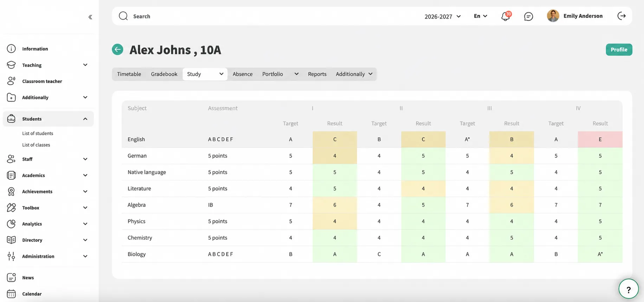
Task: Click the Information sidebar icon
Action: [x=11, y=49]
